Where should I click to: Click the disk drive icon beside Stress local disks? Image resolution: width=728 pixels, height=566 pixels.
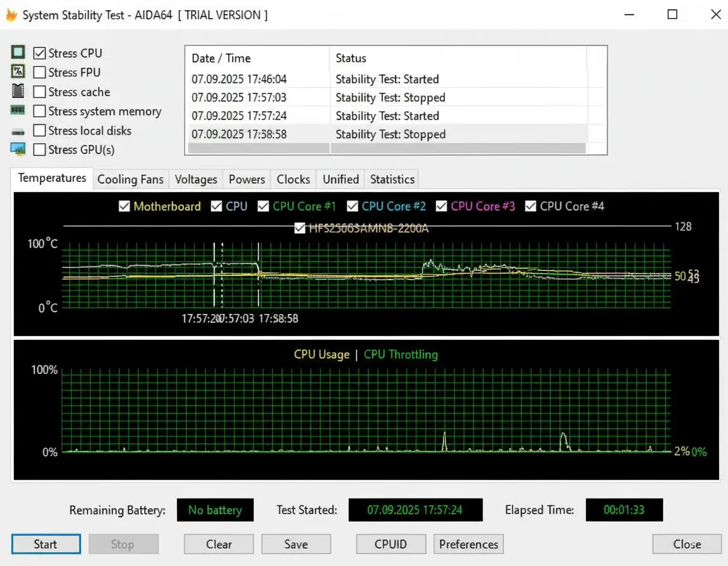point(18,132)
